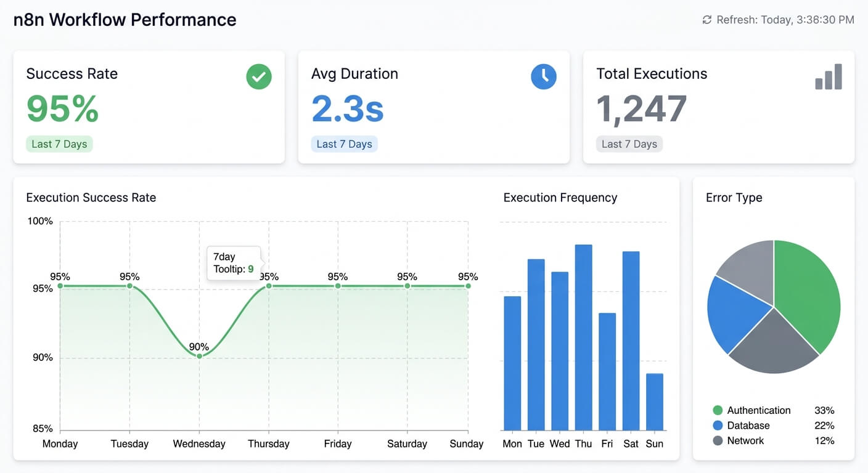
Task: Click the Authentication green legend dot
Action: point(718,410)
